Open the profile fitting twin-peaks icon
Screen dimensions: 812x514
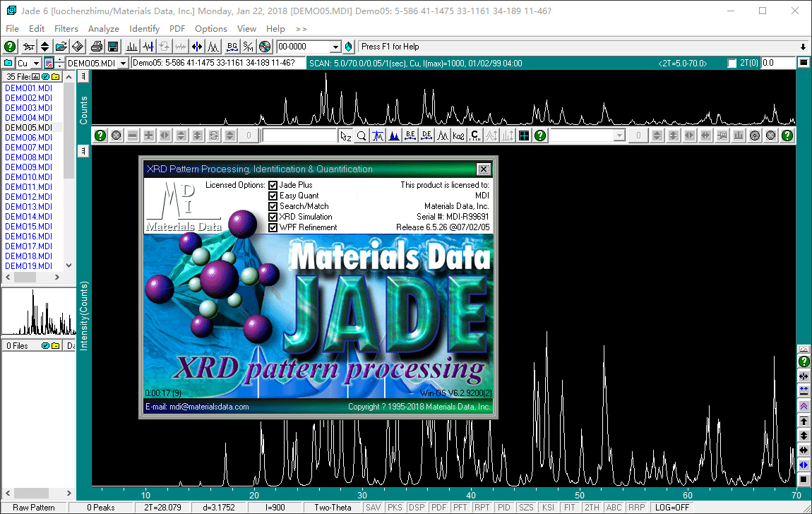[x=213, y=47]
